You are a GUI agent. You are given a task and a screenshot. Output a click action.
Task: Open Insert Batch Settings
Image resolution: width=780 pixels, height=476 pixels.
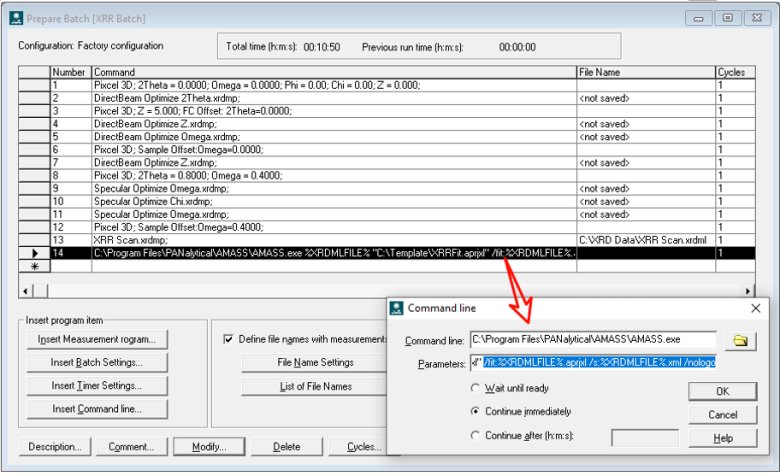98,362
